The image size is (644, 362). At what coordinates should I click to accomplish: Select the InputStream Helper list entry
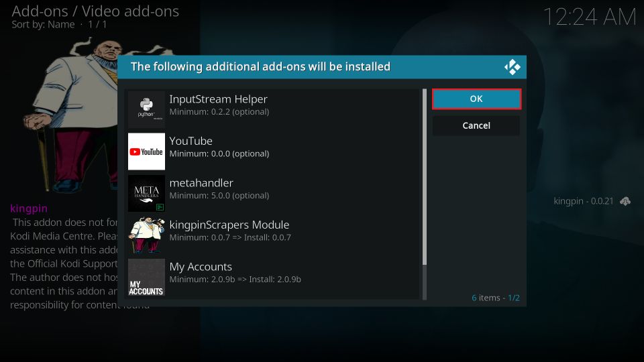[272, 109]
